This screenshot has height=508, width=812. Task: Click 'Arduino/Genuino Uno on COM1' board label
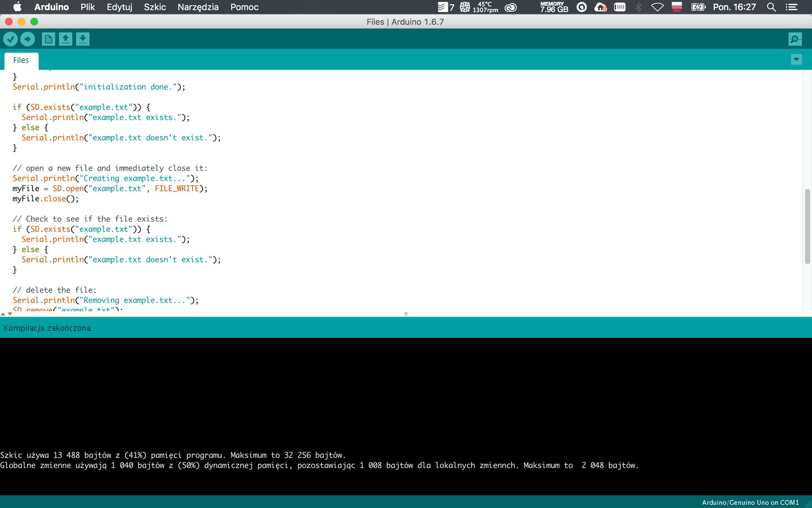pos(750,502)
